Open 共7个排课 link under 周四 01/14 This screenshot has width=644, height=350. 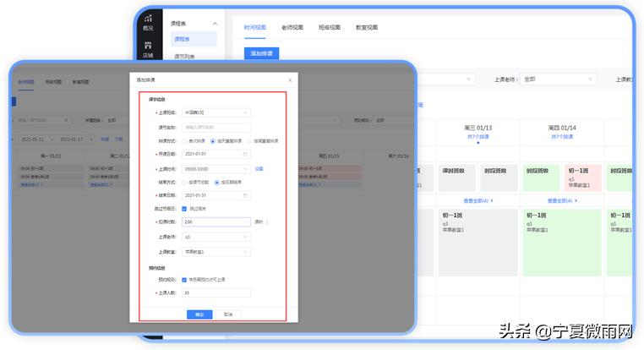[562, 136]
